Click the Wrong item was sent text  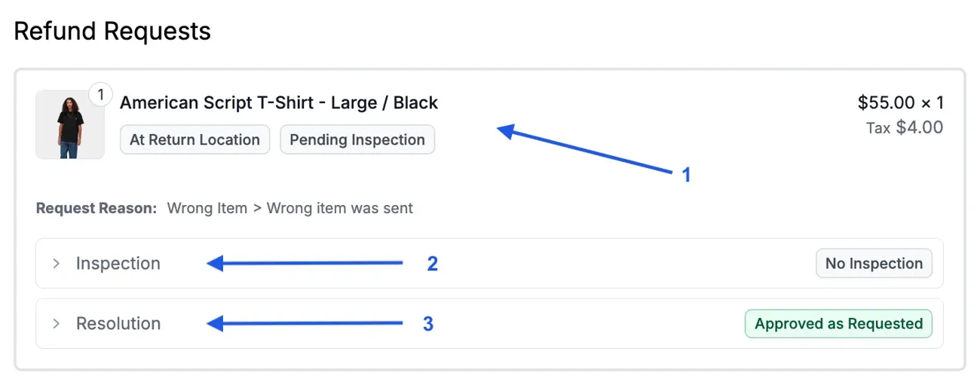[340, 208]
